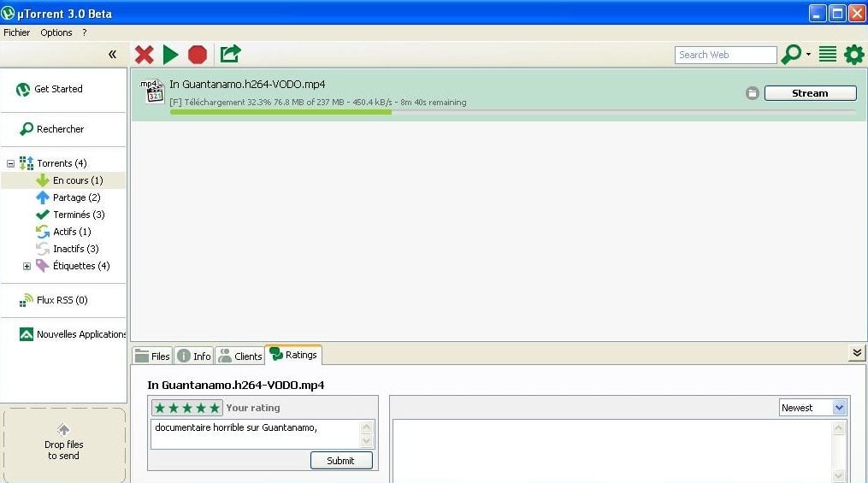Click the comment box scroll down arrow
The width and height of the screenshot is (868, 483).
tap(367, 441)
